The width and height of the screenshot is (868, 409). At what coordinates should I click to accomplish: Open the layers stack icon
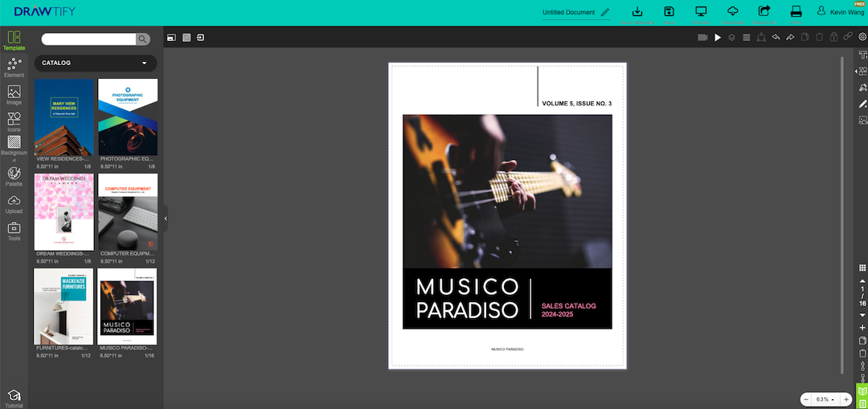click(x=732, y=38)
